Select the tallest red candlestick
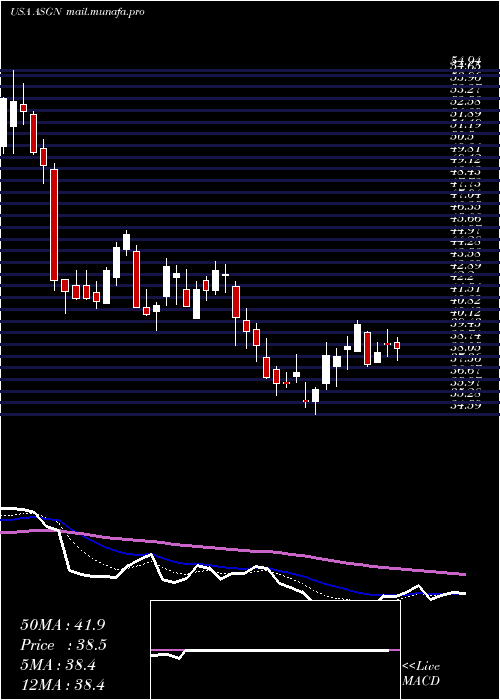500x700 pixels. [54, 225]
